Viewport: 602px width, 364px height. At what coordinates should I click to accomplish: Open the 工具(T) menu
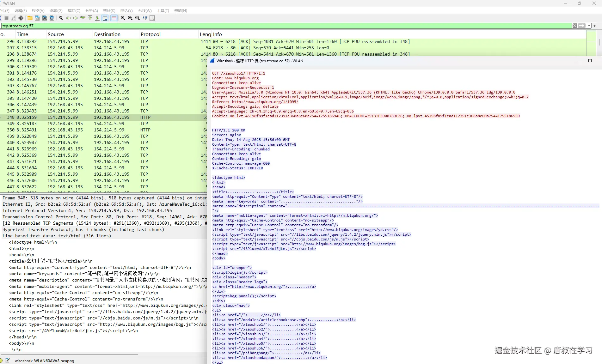(x=163, y=11)
